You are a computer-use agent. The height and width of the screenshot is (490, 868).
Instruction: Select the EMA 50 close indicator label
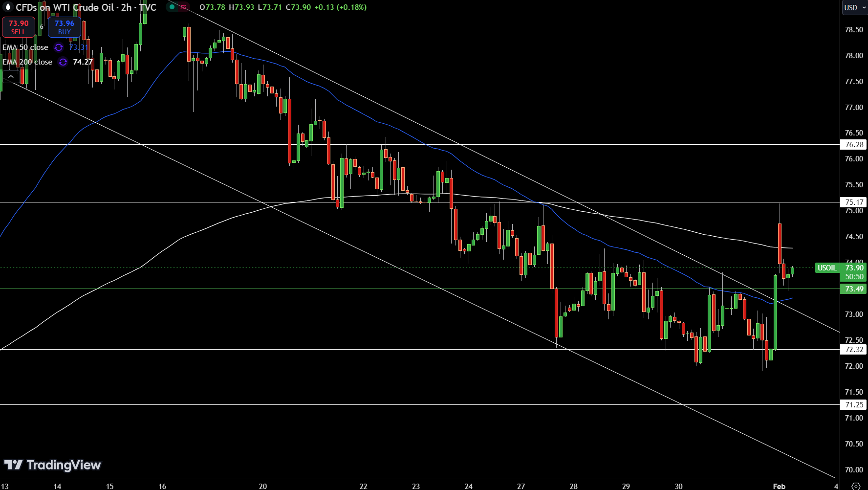[x=25, y=47]
